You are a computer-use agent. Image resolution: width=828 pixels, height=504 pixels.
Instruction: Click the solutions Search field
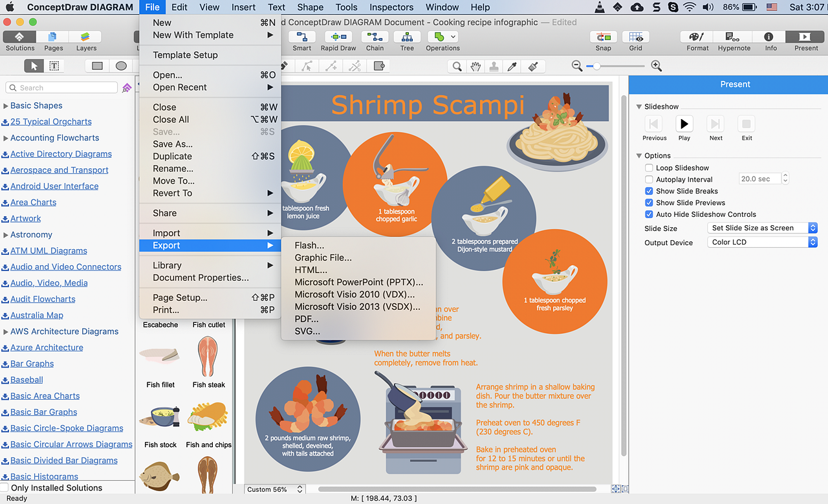click(61, 87)
